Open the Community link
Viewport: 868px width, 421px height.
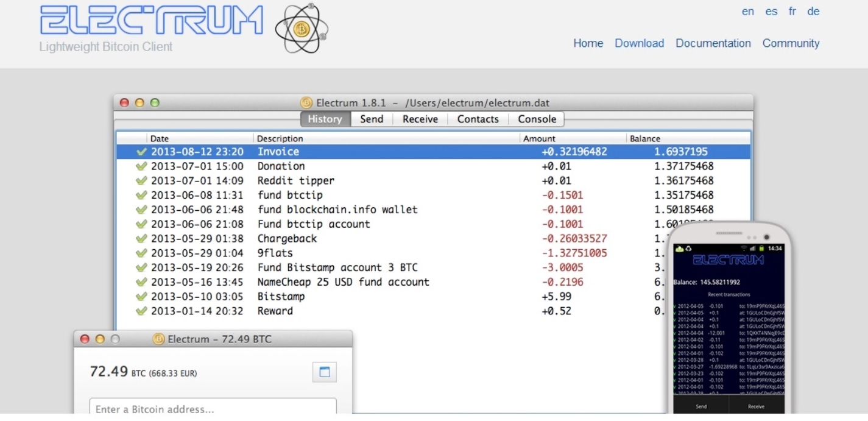pyautogui.click(x=791, y=43)
